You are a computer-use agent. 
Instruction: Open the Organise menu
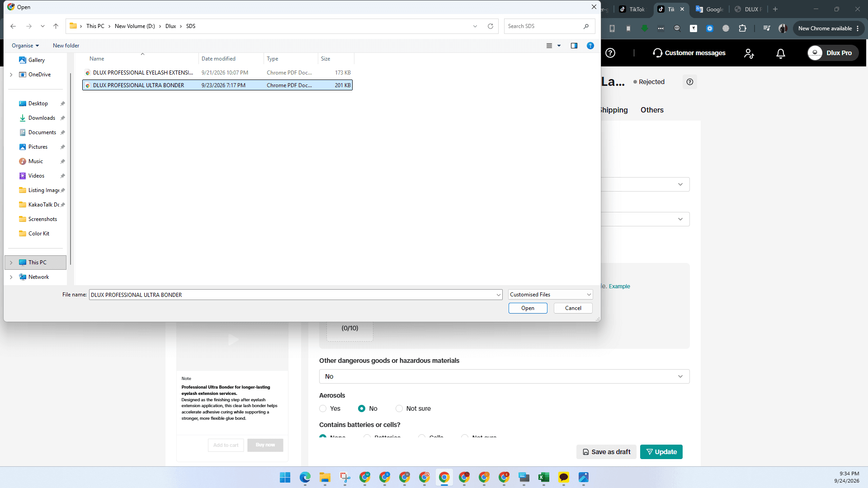(x=25, y=46)
